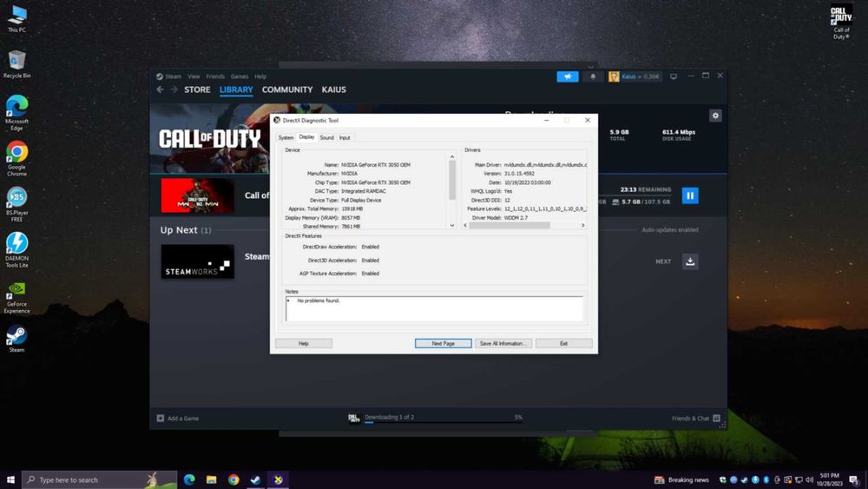Click the Notes text box
This screenshot has height=489, width=868.
tap(434, 308)
